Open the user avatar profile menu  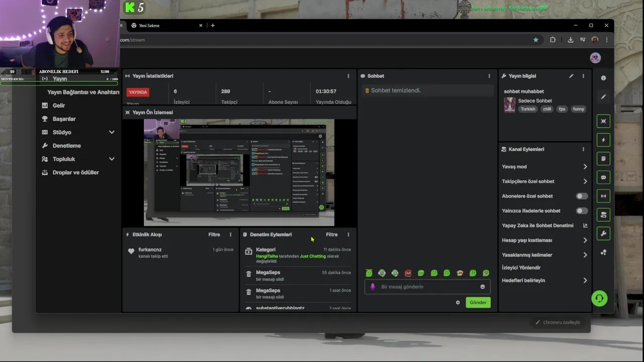[x=595, y=58]
